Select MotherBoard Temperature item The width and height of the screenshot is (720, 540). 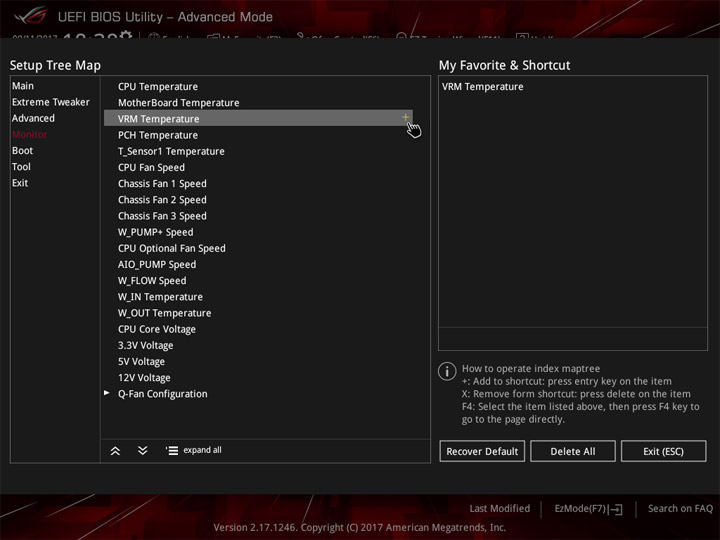178,103
